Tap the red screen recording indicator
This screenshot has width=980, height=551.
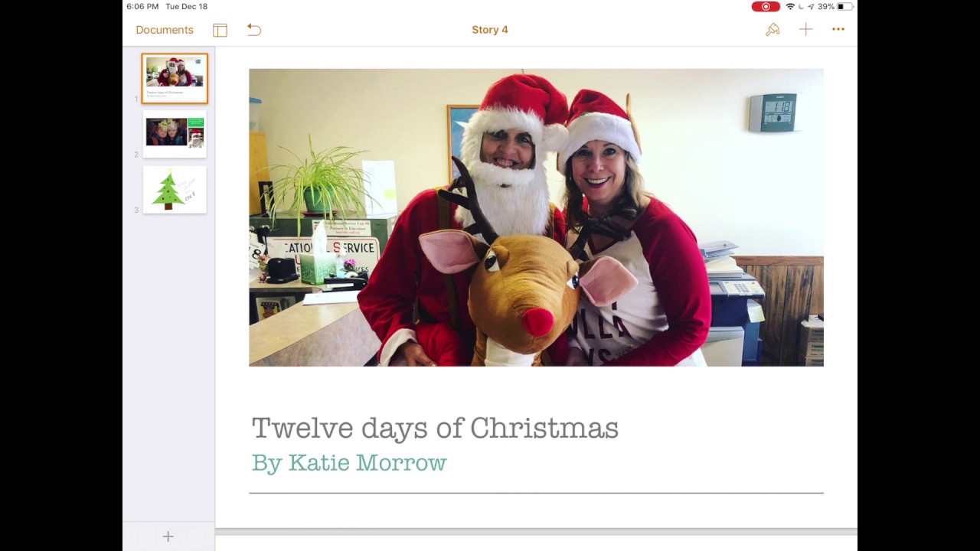766,6
